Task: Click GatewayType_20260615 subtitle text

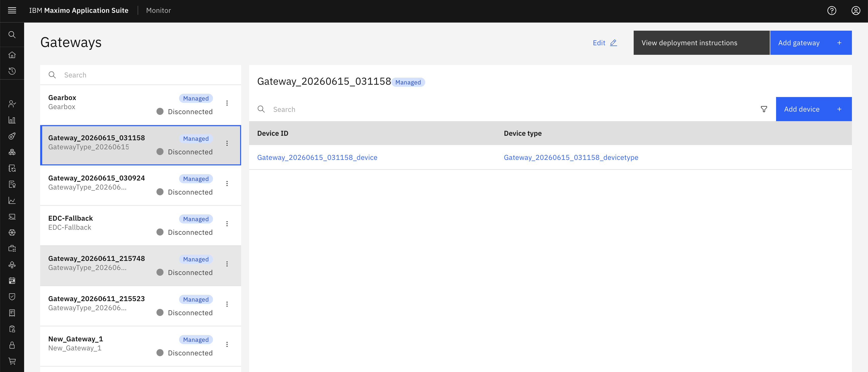Action: click(89, 147)
